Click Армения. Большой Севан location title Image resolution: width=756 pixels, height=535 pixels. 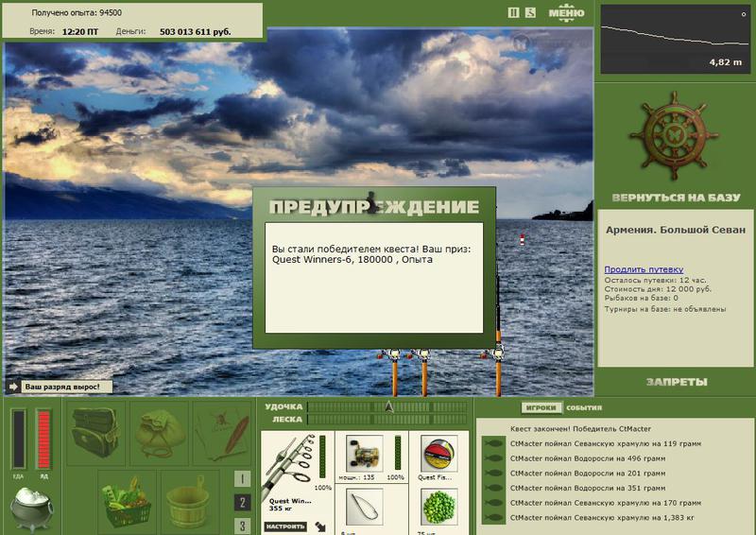(x=676, y=230)
